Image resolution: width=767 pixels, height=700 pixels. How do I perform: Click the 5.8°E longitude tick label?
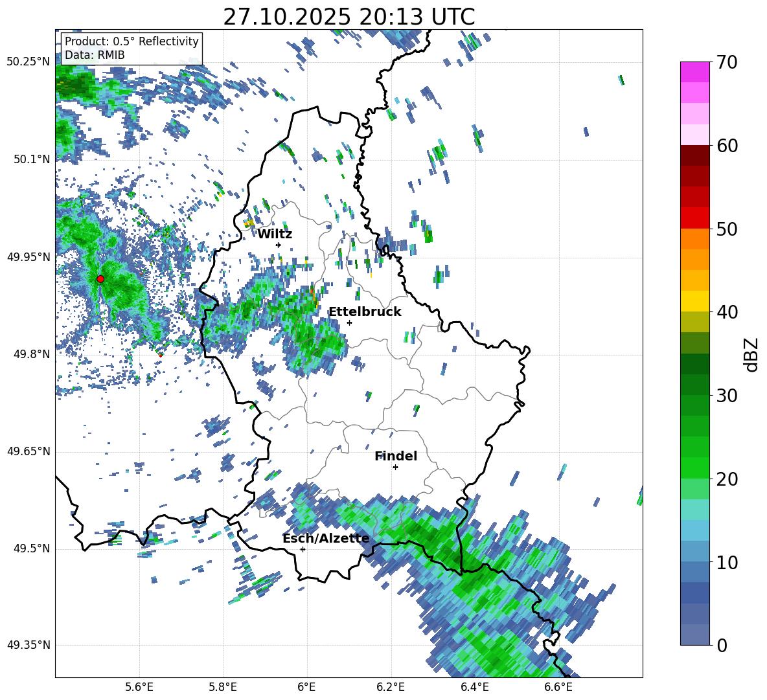(x=223, y=687)
